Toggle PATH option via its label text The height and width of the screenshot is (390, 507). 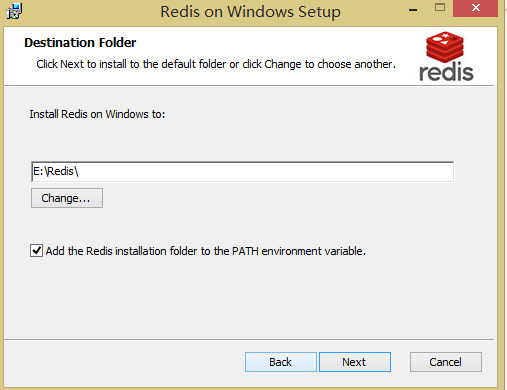click(206, 251)
